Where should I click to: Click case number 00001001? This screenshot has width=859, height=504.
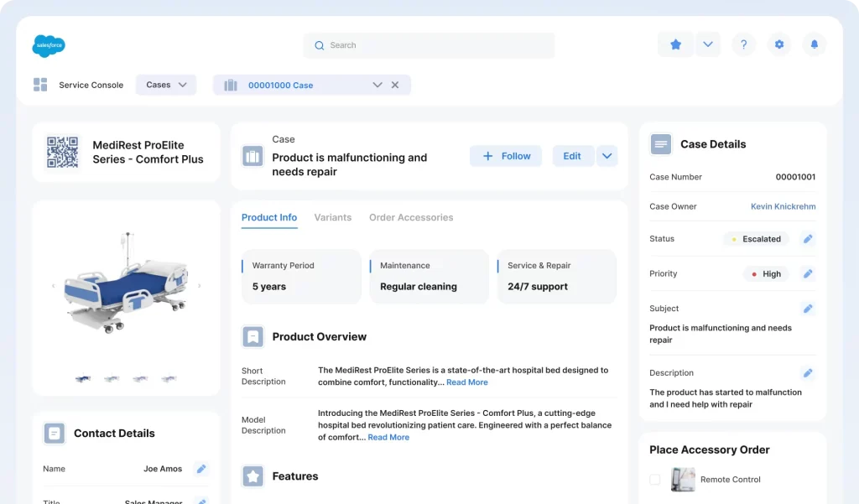click(x=795, y=177)
